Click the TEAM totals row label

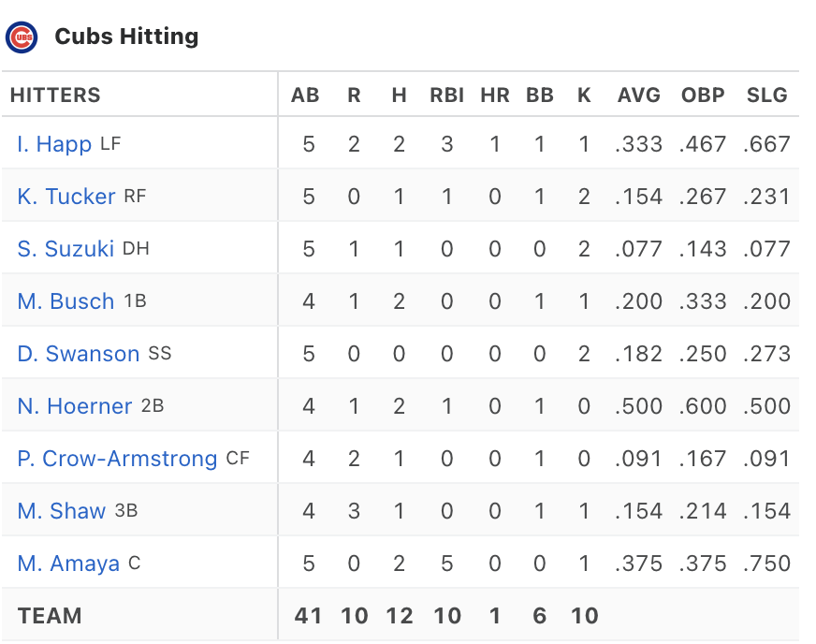point(50,616)
